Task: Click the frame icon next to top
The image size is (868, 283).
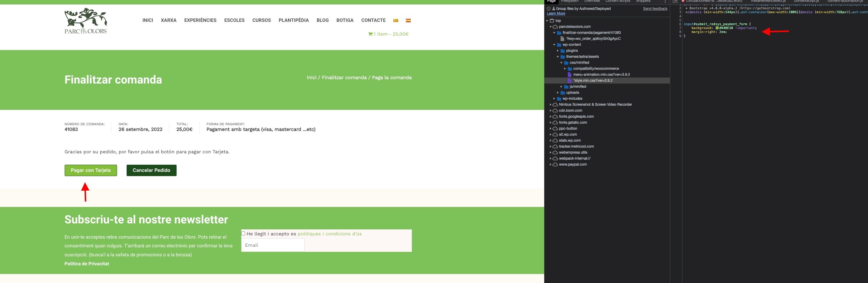Action: pos(552,21)
